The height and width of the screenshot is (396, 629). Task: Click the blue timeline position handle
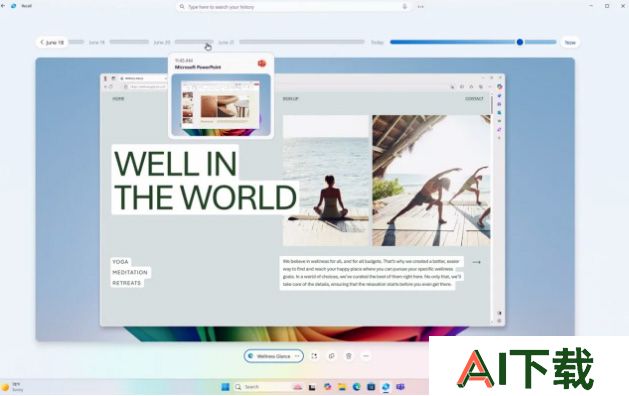(x=519, y=42)
